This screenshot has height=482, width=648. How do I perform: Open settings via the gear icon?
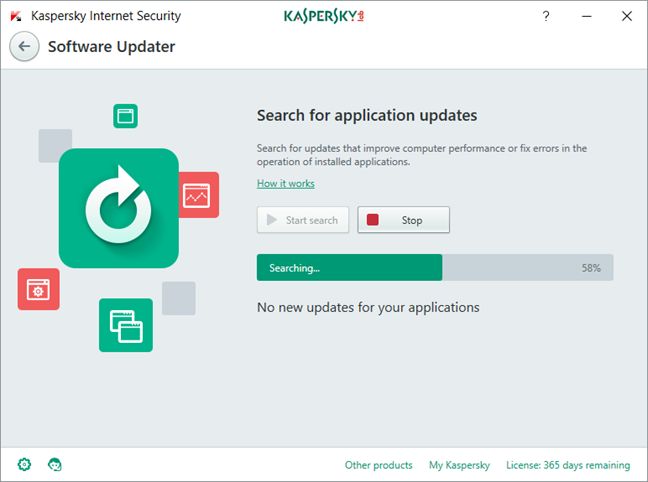[x=24, y=465]
